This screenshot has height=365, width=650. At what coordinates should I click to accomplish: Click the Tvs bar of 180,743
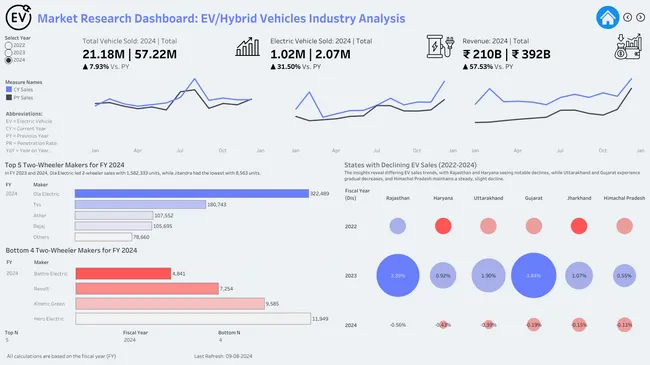point(140,204)
